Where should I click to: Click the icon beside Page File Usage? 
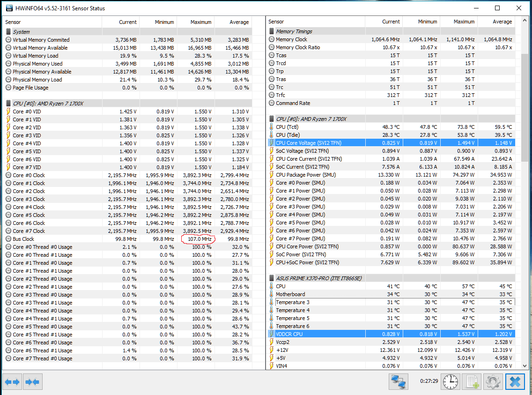point(8,88)
